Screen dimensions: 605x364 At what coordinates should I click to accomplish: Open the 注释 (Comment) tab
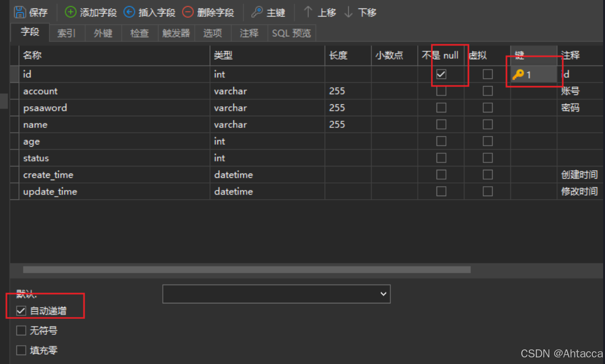point(249,33)
